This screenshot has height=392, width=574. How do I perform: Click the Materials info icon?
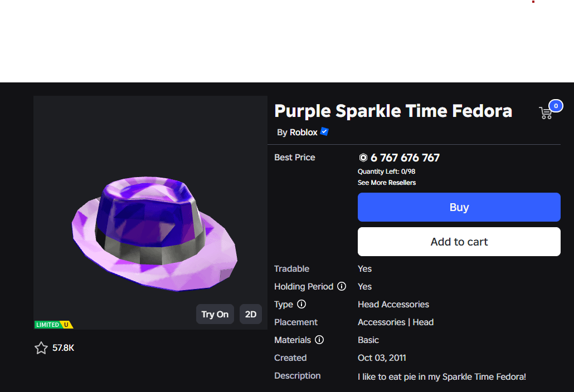[319, 340]
